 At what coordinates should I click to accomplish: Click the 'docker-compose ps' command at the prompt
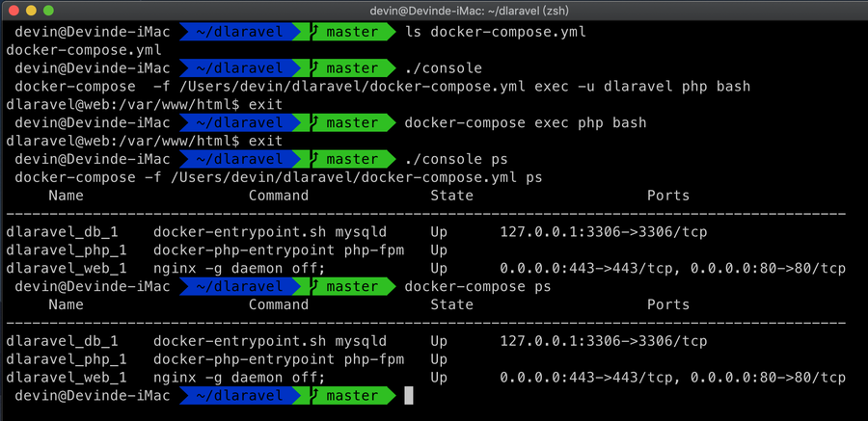[x=477, y=286]
